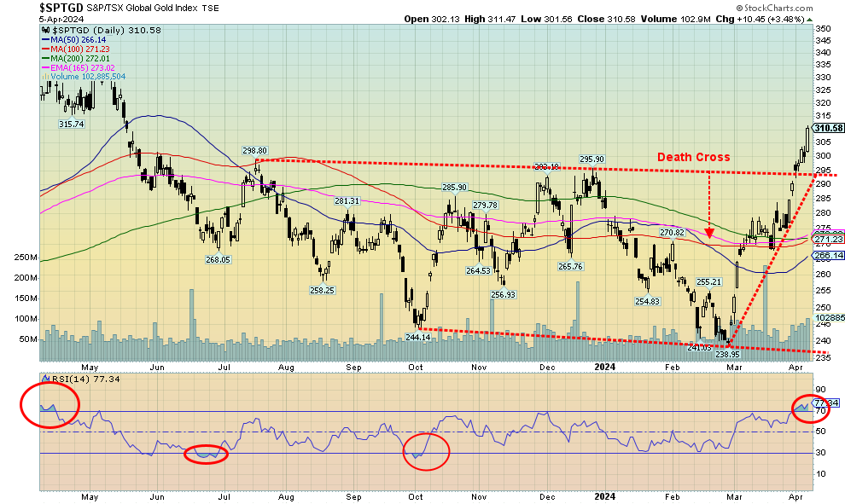Click the red circle around the October RSI low
Screen dimensions: 845x504
click(425, 451)
